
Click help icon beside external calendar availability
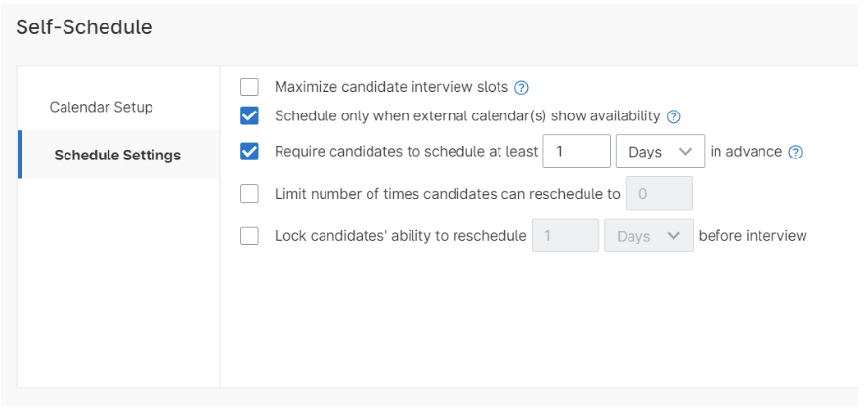(x=673, y=116)
